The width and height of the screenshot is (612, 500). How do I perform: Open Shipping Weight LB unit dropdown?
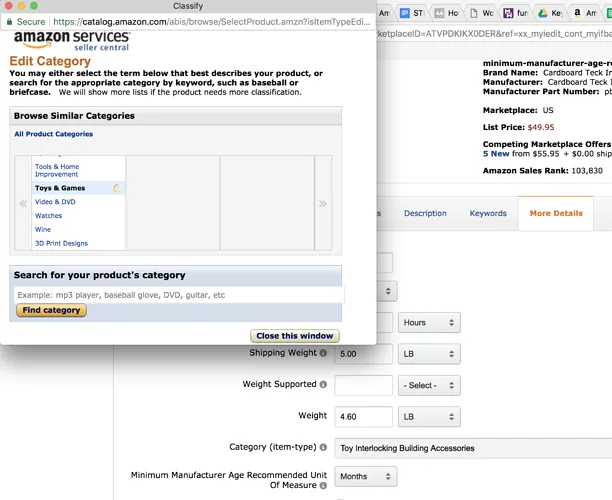pyautogui.click(x=429, y=354)
